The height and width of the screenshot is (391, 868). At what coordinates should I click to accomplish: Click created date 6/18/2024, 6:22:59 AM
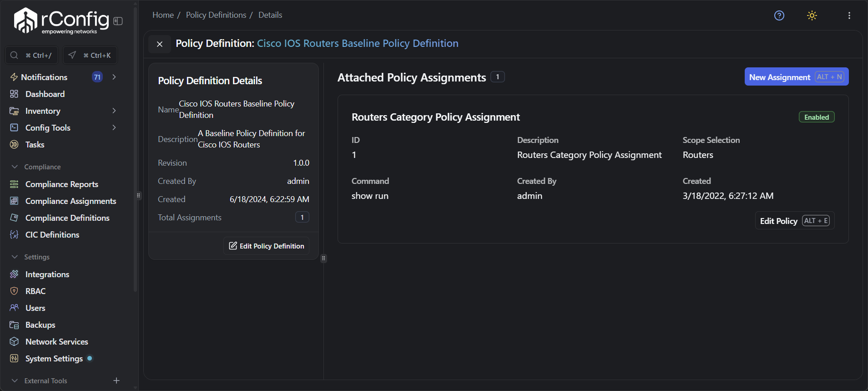pyautogui.click(x=269, y=199)
